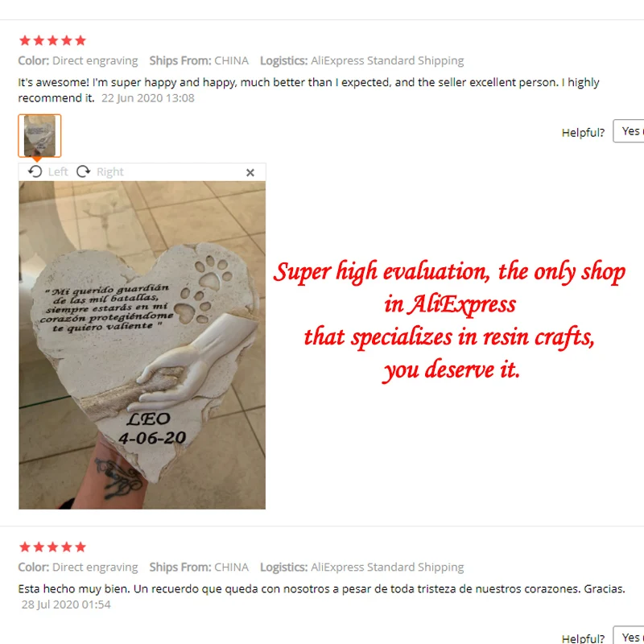Image resolution: width=644 pixels, height=644 pixels.
Task: Click the first star of the bottom review
Action: (25, 547)
